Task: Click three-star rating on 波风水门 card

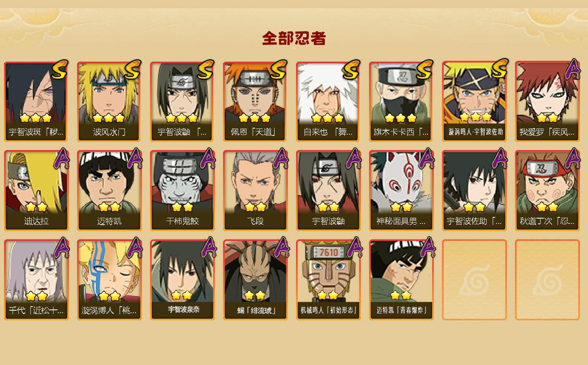Action: coord(108,118)
